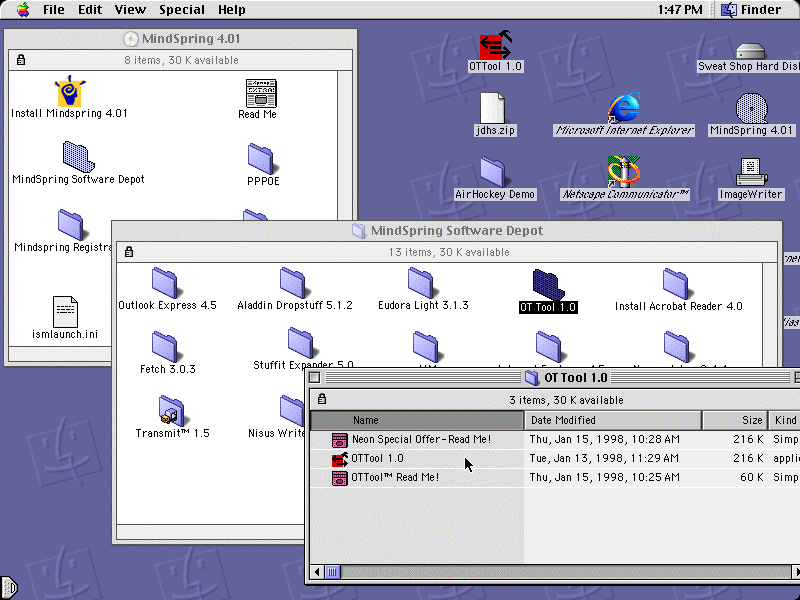
Task: Sort OT Tool list by Date Modified
Action: click(x=613, y=420)
